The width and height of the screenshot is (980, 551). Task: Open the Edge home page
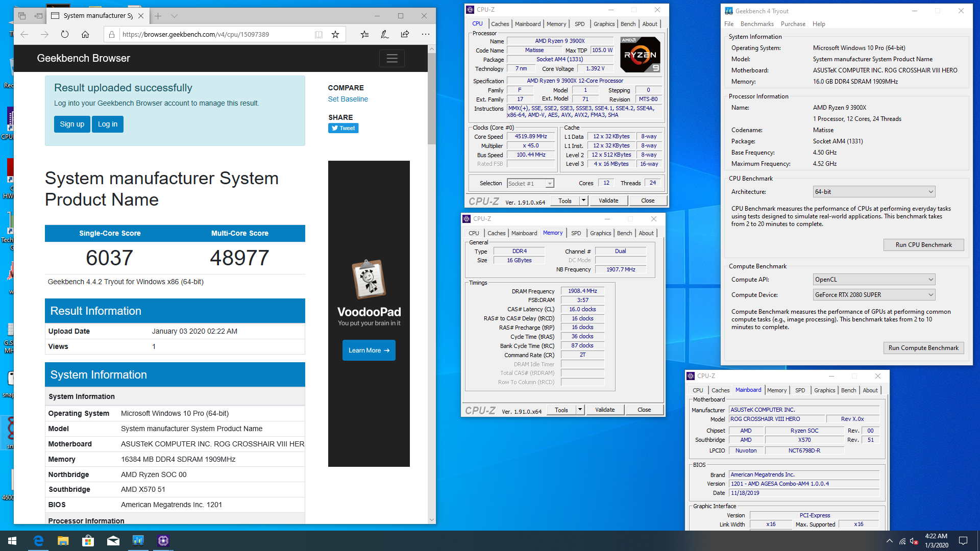pos(85,34)
